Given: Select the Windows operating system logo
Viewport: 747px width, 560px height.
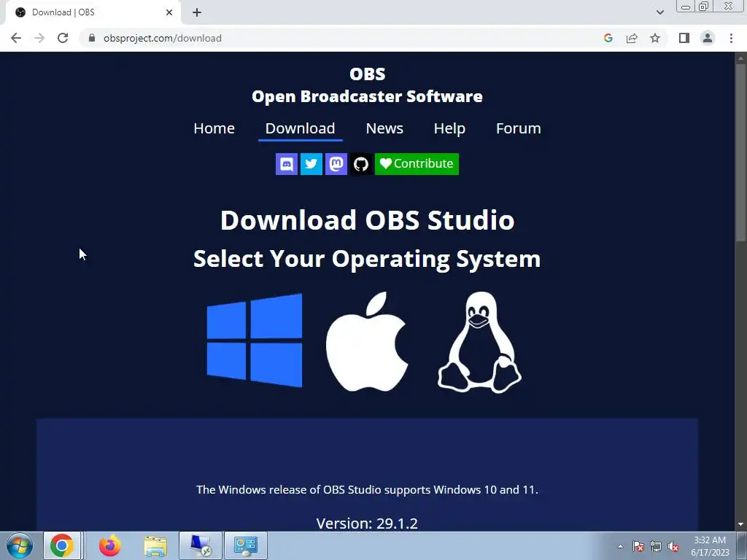Looking at the screenshot, I should pyautogui.click(x=255, y=340).
